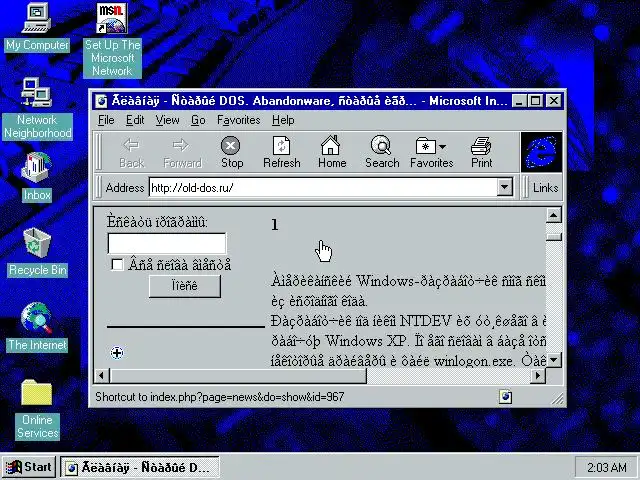
Task: Click the Internet Explorer taskbar button
Action: pos(140,467)
